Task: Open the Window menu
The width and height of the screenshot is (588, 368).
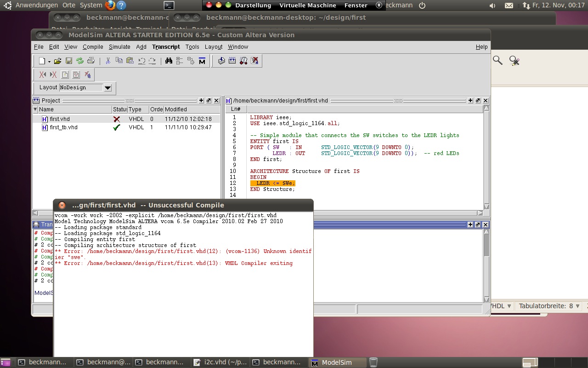Action: [238, 47]
